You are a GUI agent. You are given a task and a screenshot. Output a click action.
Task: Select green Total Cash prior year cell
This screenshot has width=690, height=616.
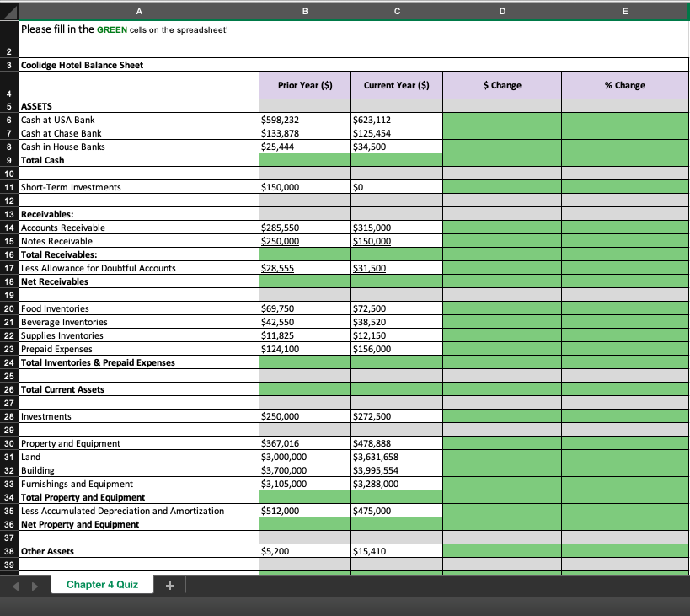(x=305, y=160)
